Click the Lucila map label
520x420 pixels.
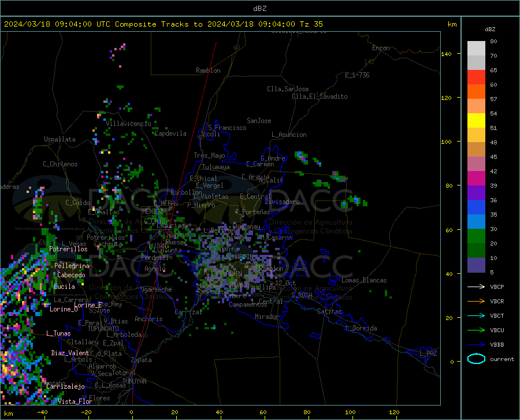tap(64, 287)
